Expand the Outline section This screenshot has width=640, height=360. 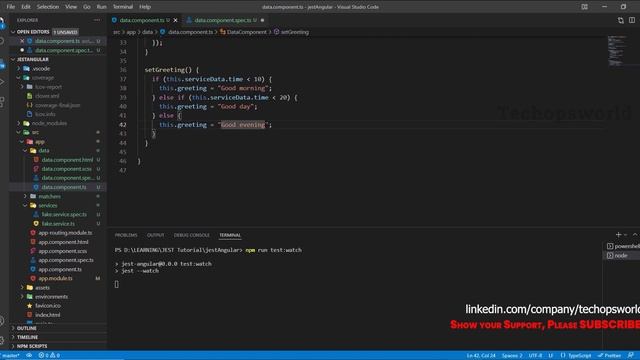pos(27,328)
